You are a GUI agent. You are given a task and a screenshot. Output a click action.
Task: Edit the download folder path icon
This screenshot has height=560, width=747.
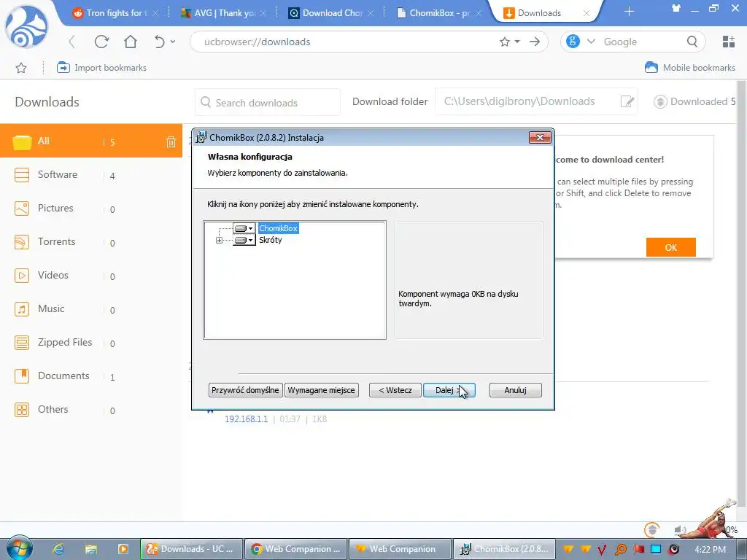(627, 101)
